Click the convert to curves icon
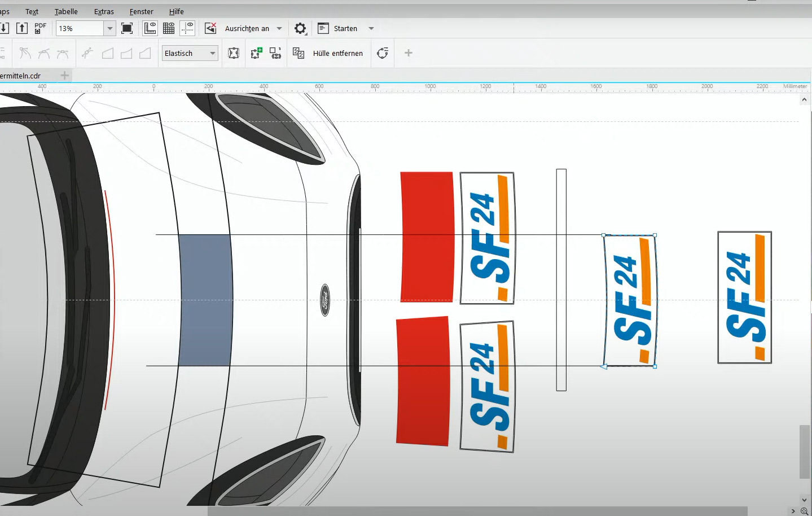This screenshot has width=812, height=516. click(x=383, y=53)
